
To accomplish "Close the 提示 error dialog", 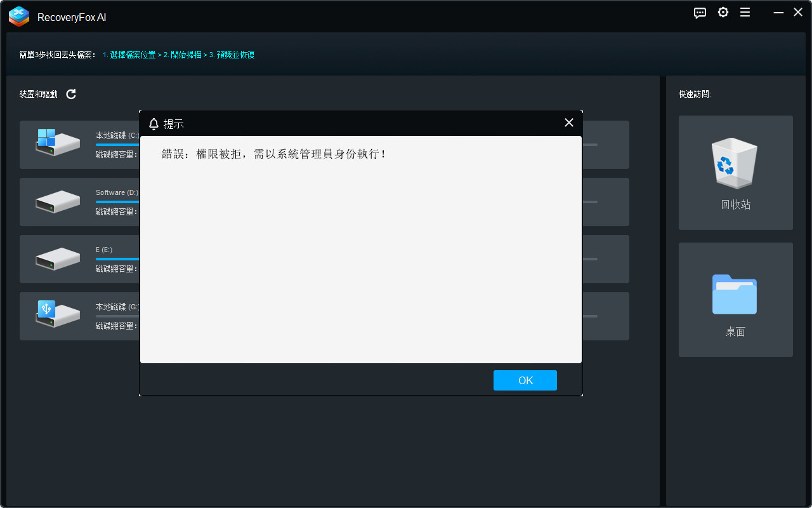I will pos(568,123).
